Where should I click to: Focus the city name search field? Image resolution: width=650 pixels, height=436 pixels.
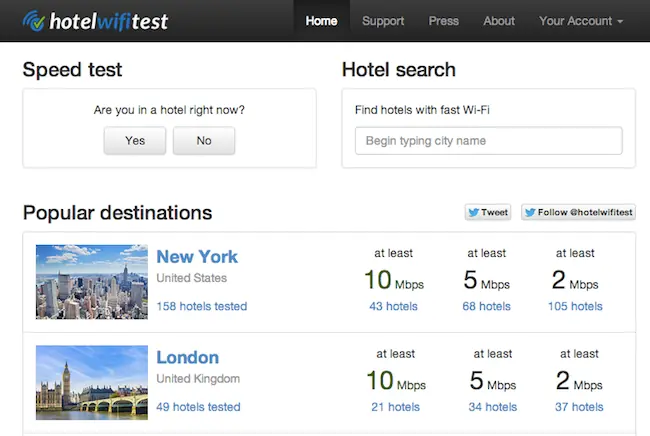[x=488, y=141]
